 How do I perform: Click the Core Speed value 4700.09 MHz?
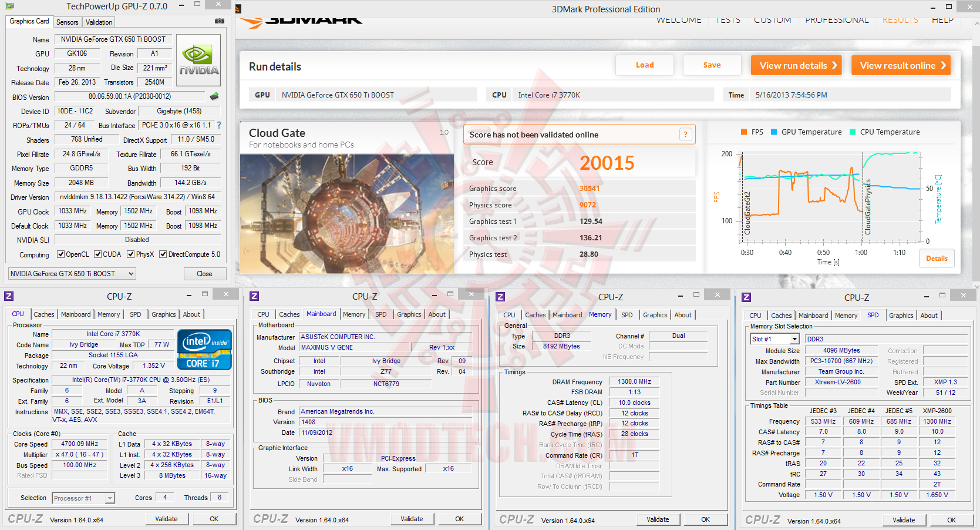(x=80, y=444)
